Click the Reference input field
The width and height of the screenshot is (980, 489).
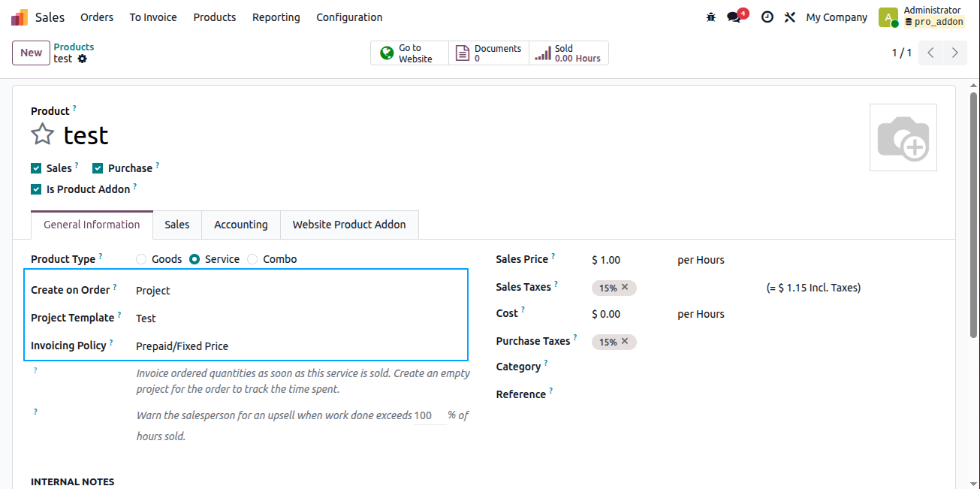[764, 394]
